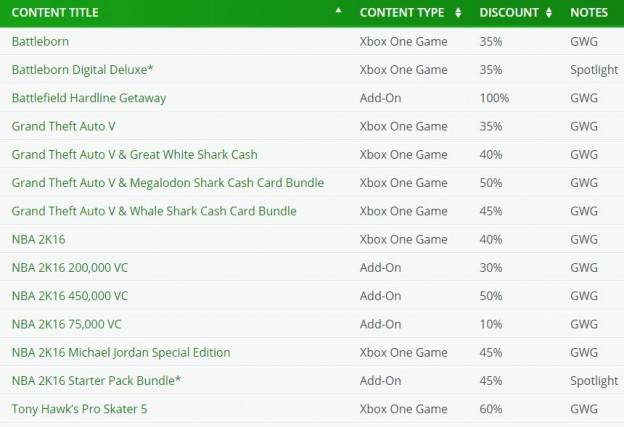Image resolution: width=624 pixels, height=427 pixels.
Task: Sort table by Content Title header
Action: tap(55, 12)
